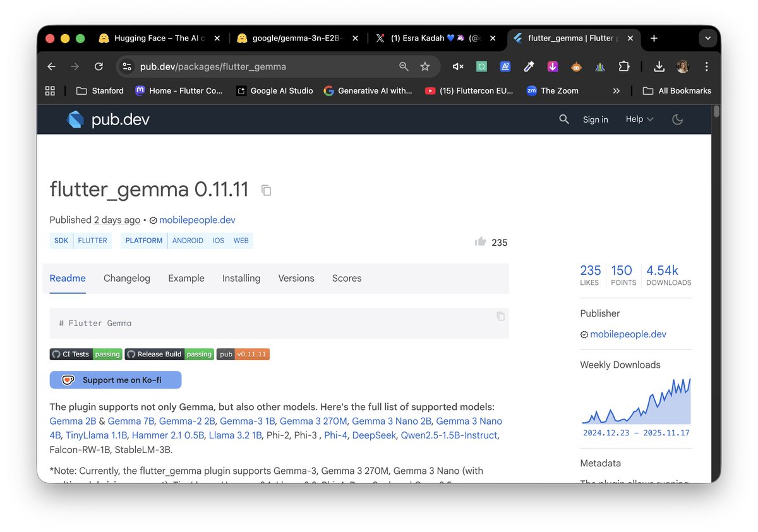Click the Chrome profile avatar
Image resolution: width=758 pixels, height=532 pixels.
(x=683, y=66)
